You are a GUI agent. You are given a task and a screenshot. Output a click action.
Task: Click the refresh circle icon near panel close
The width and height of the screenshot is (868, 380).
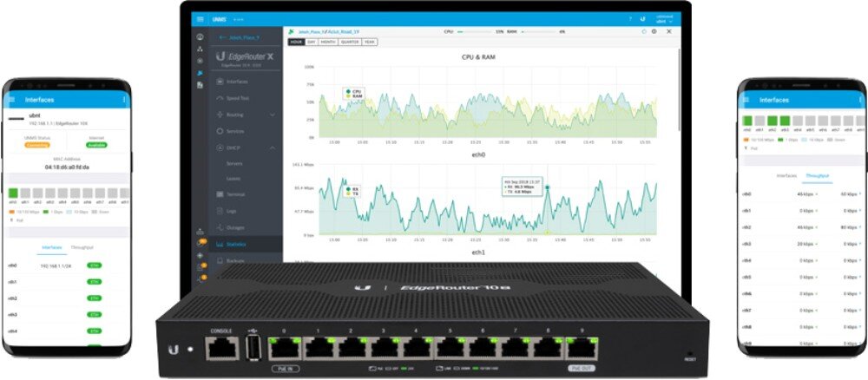click(x=644, y=31)
